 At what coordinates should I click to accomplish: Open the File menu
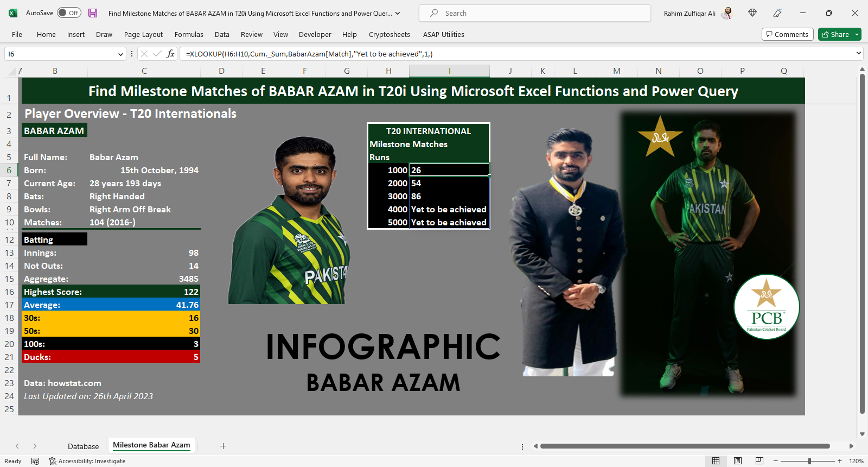(x=17, y=34)
